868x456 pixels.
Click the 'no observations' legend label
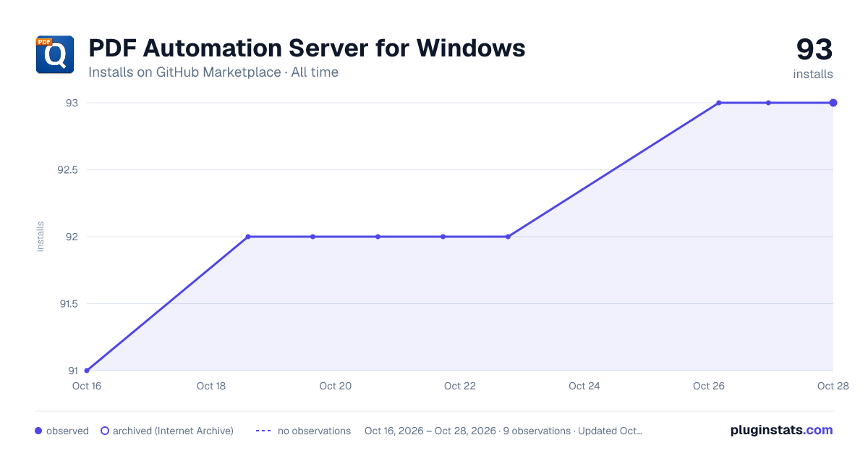314,431
